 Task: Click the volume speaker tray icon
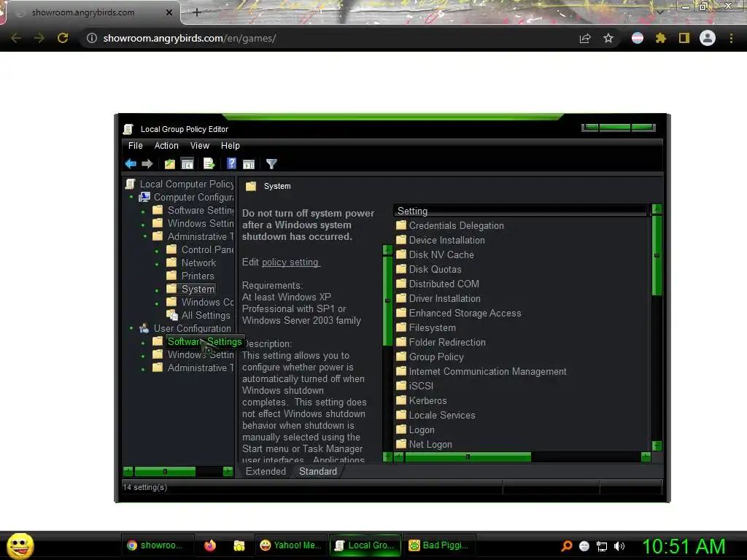pos(619,546)
